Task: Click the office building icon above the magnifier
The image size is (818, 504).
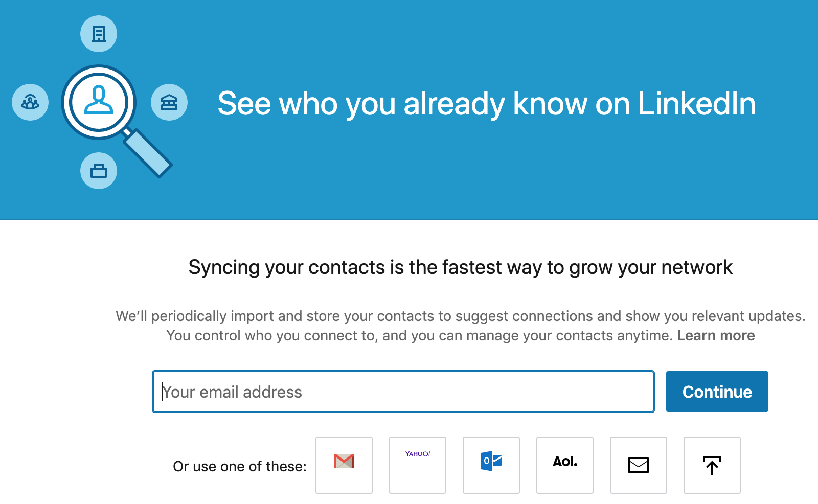Action: click(99, 34)
